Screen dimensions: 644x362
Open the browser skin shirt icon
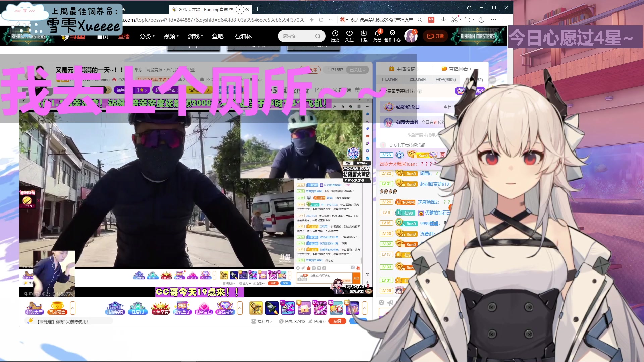click(x=469, y=7)
